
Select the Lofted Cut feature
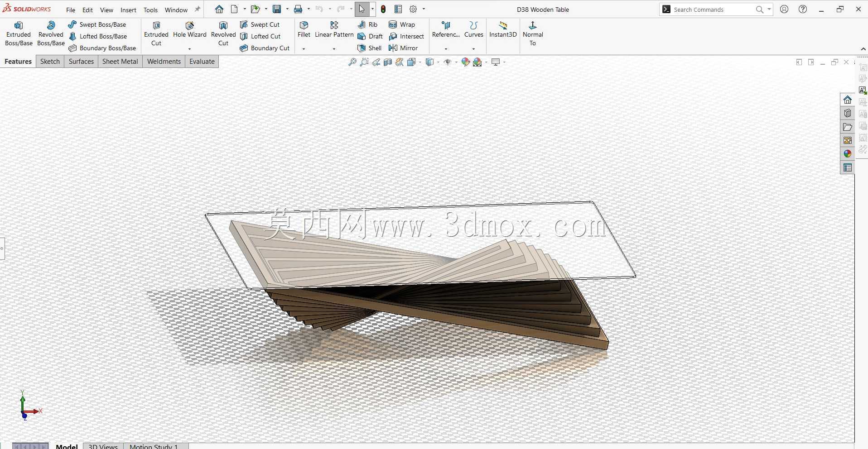point(260,36)
